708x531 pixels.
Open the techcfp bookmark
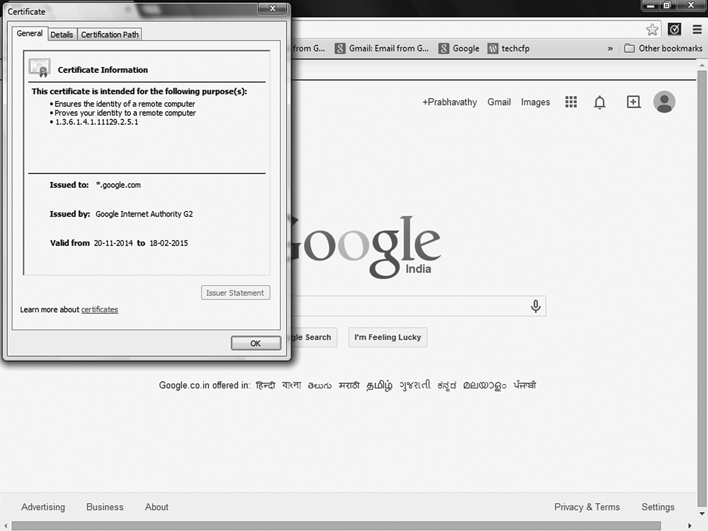tap(508, 48)
